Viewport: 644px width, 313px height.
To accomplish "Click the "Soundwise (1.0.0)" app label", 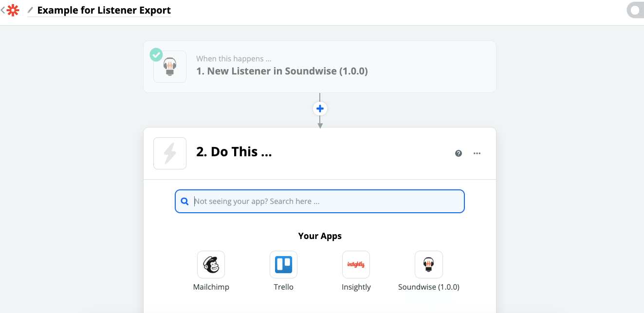I will click(x=429, y=287).
